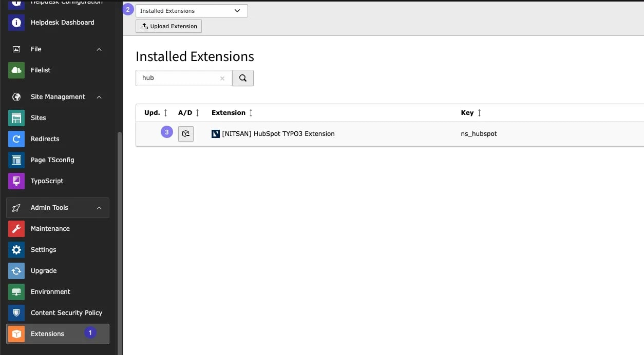Open the Installed Extensions dropdown
The width and height of the screenshot is (644, 355).
(x=192, y=11)
